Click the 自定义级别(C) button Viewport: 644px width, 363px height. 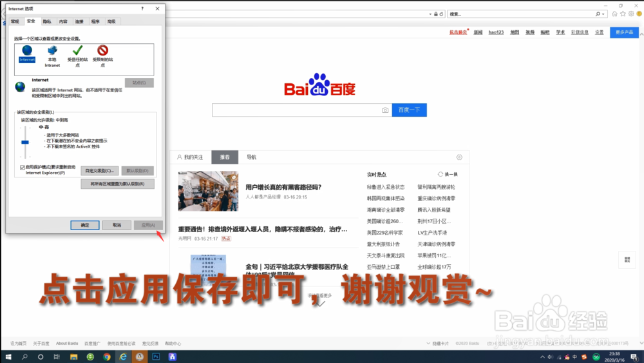[99, 171]
